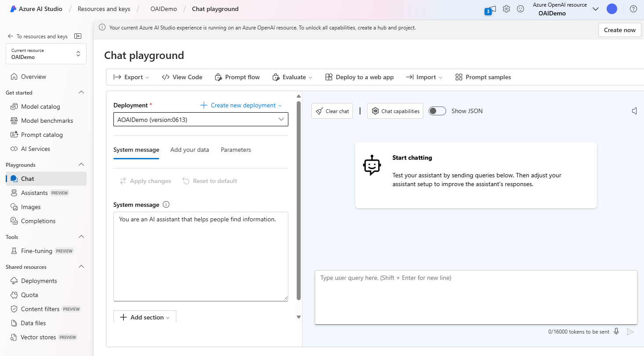Toggle the Show JSON switch
Image resolution: width=644 pixels, height=356 pixels.
pos(437,111)
